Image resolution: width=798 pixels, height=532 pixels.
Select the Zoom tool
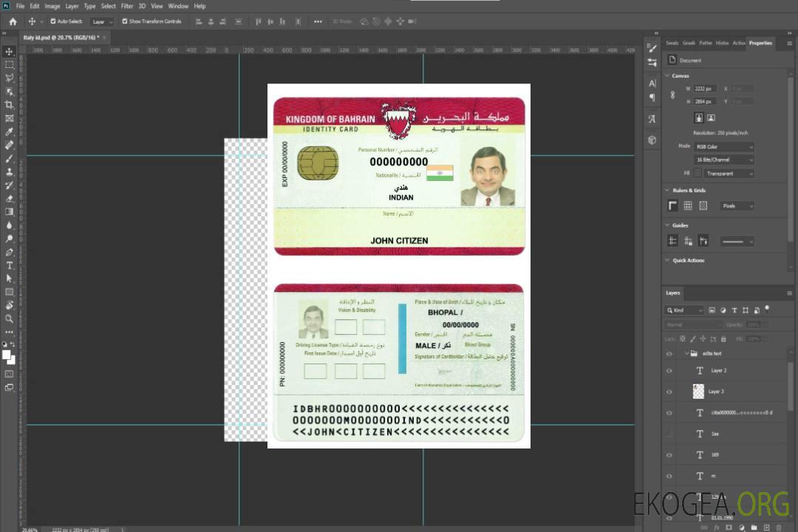[x=9, y=318]
